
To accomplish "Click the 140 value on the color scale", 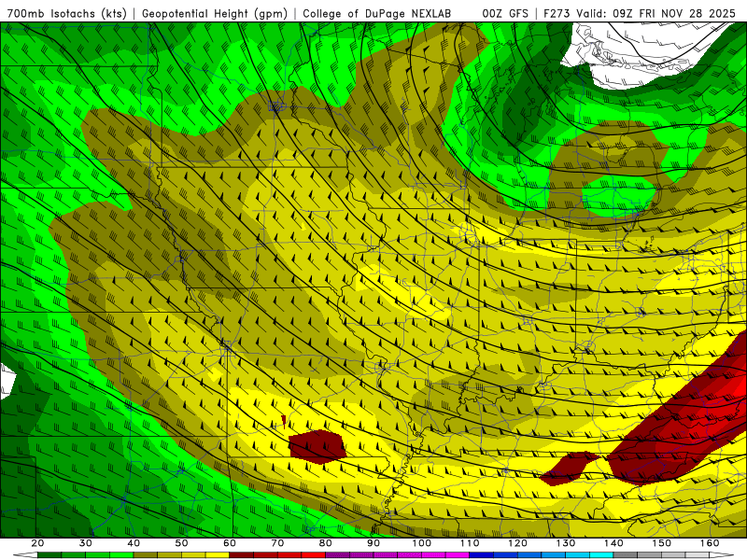I will [613, 543].
